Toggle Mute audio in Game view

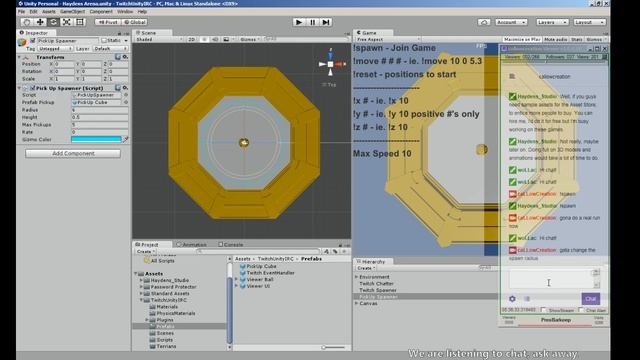[556, 40]
